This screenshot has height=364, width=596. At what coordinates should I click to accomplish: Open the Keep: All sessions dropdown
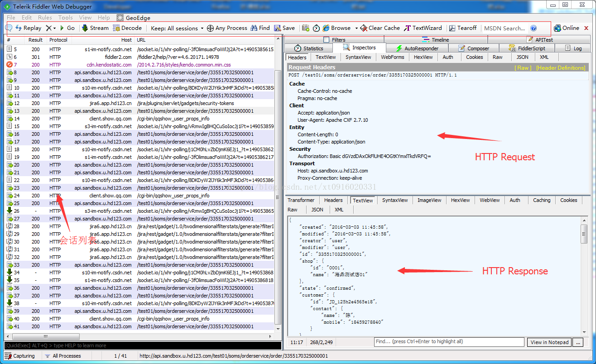pyautogui.click(x=177, y=28)
